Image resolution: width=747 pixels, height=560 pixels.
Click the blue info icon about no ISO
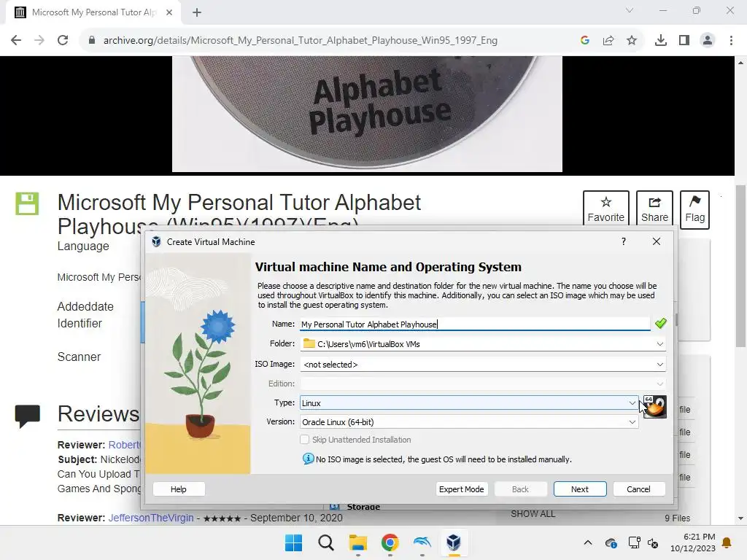coord(309,459)
